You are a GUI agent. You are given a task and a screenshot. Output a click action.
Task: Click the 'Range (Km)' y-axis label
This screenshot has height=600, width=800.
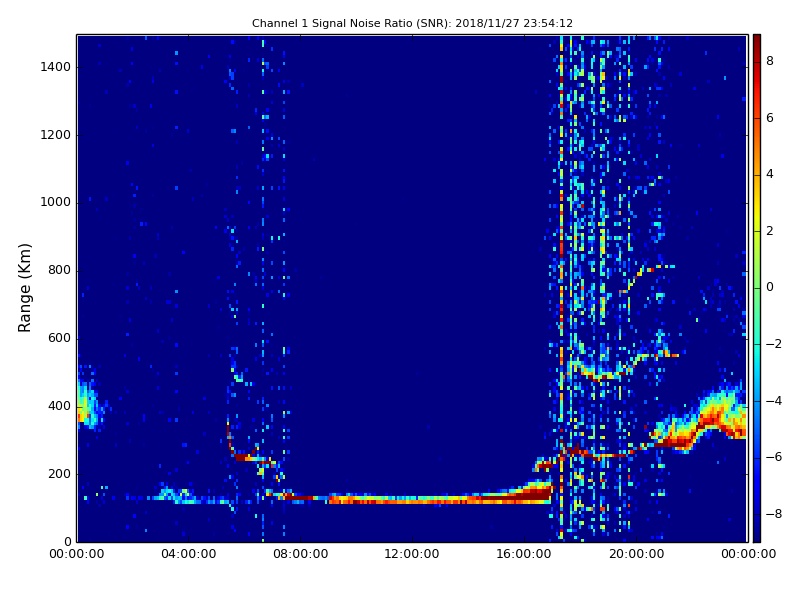point(24,288)
